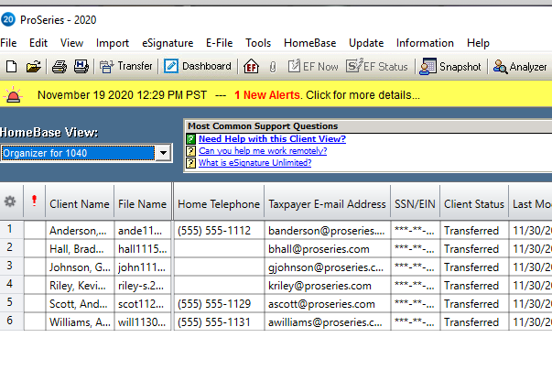
Task: Click the gear icon in table header
Action: [x=10, y=202]
